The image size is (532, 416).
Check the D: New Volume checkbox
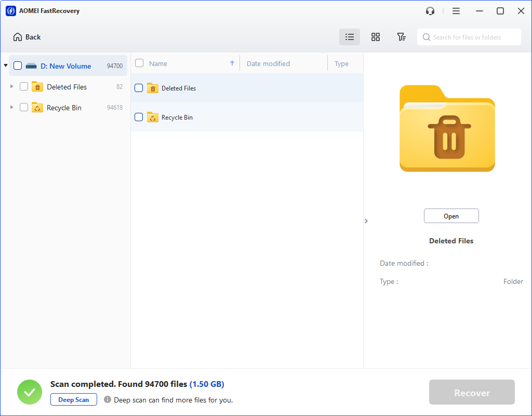[x=18, y=66]
